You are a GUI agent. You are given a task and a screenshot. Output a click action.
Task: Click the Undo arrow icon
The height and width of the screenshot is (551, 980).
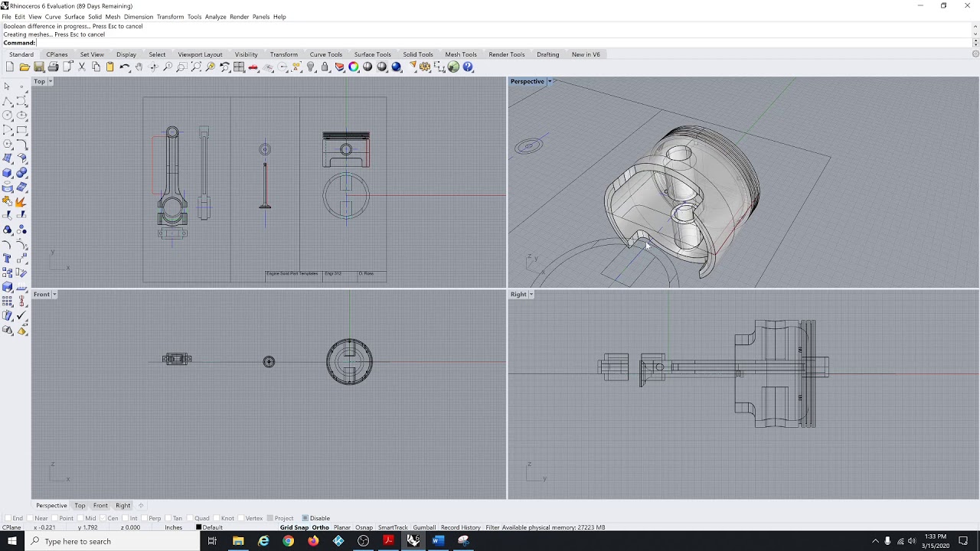coord(125,67)
